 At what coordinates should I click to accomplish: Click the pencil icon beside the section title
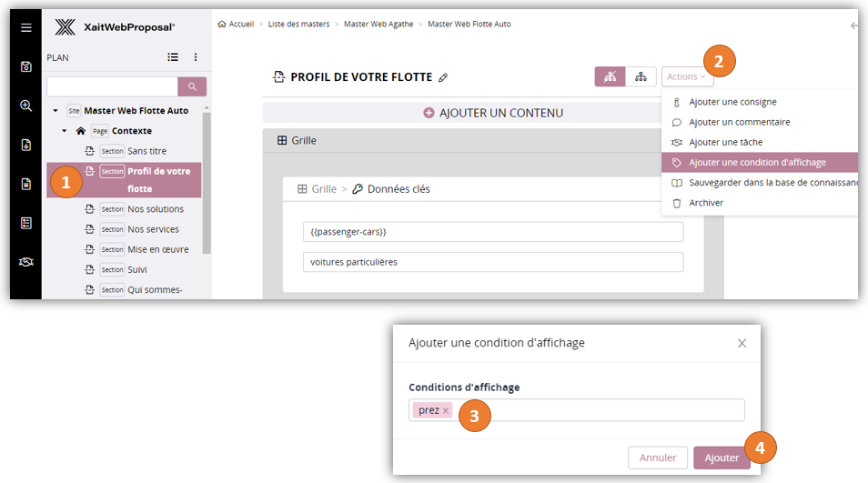tap(443, 77)
